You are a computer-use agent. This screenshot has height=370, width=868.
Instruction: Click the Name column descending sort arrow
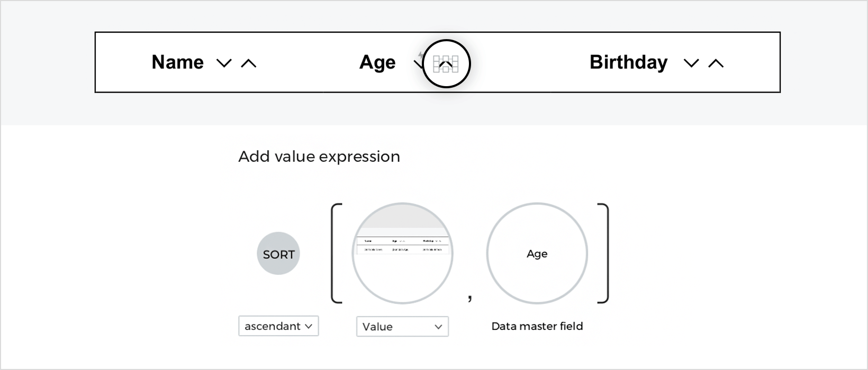(x=224, y=63)
